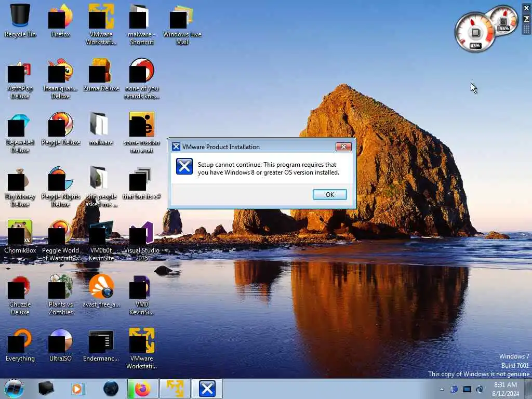532x399 pixels.
Task: Select the UltraISO desktop icon
Action: pos(60,345)
